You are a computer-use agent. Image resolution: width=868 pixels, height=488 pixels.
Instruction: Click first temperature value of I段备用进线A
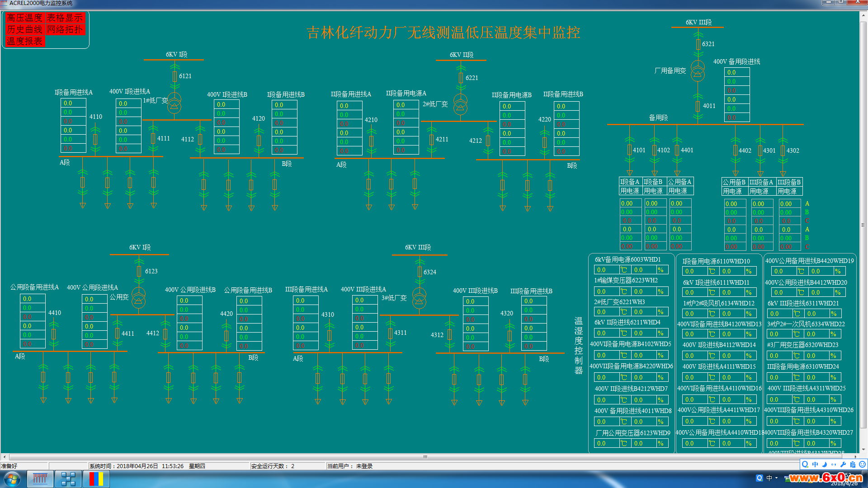pos(73,103)
